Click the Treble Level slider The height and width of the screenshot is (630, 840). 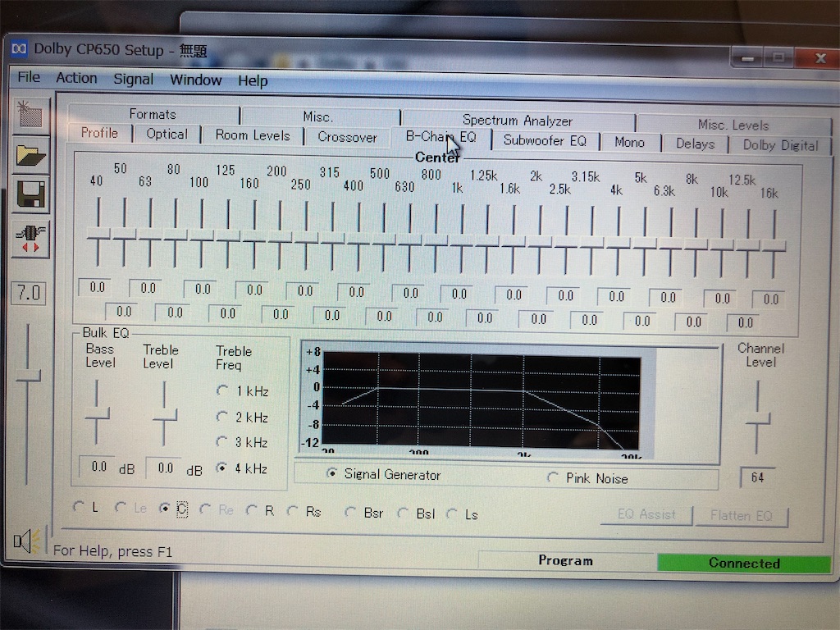pos(164,413)
